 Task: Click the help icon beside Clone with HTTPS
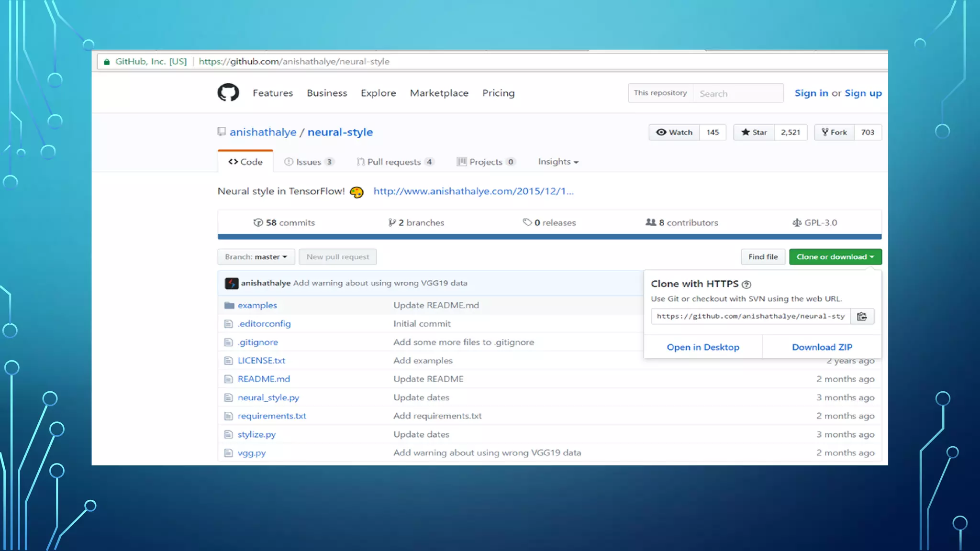pyautogui.click(x=746, y=285)
